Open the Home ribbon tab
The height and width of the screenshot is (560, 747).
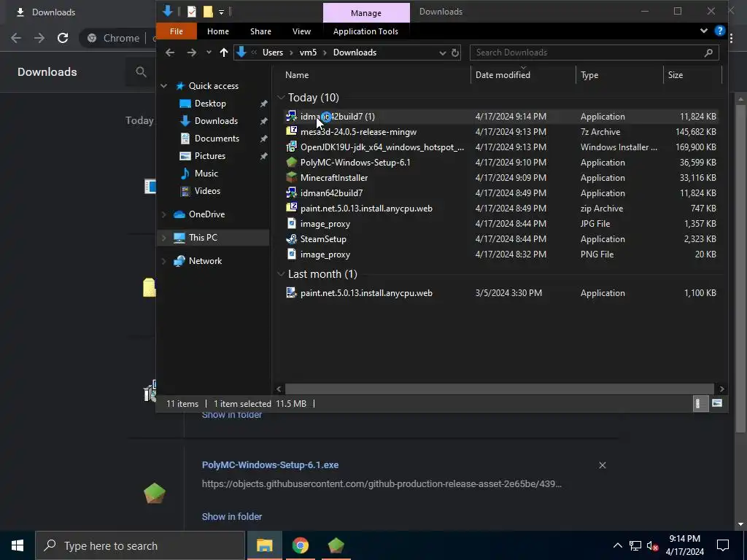tap(217, 31)
